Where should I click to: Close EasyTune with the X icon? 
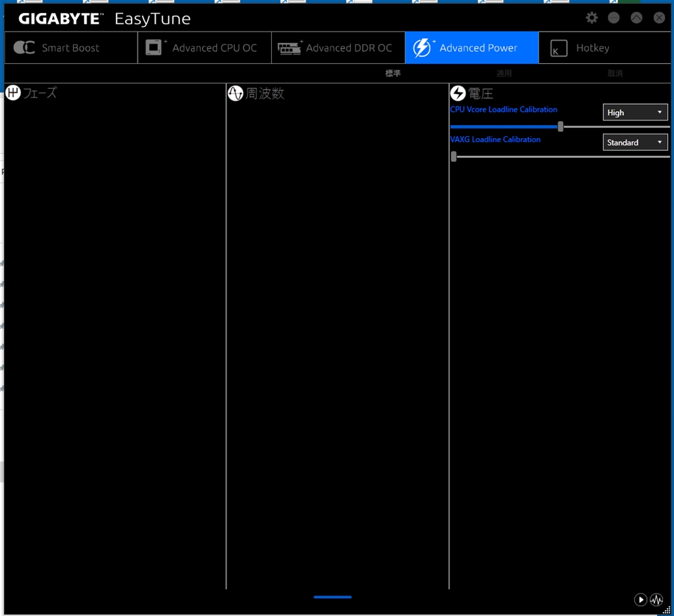pyautogui.click(x=659, y=18)
